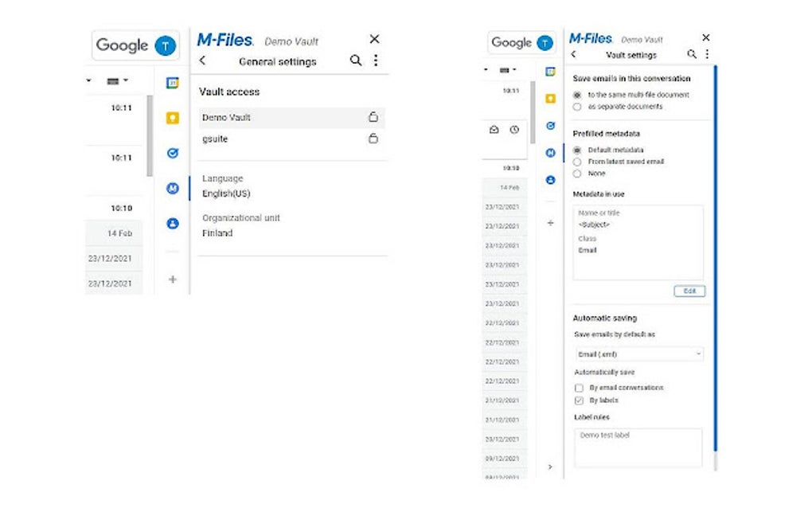Uncheck the 'By labels' checkbox

pyautogui.click(x=579, y=401)
